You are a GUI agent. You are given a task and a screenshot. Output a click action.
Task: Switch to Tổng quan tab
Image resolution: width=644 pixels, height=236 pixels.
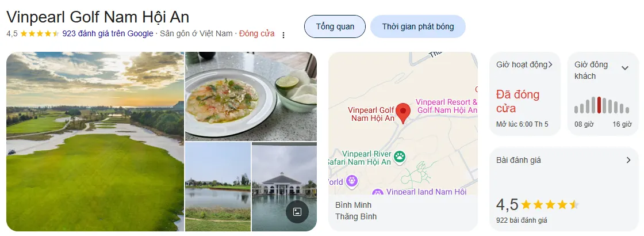click(x=335, y=26)
